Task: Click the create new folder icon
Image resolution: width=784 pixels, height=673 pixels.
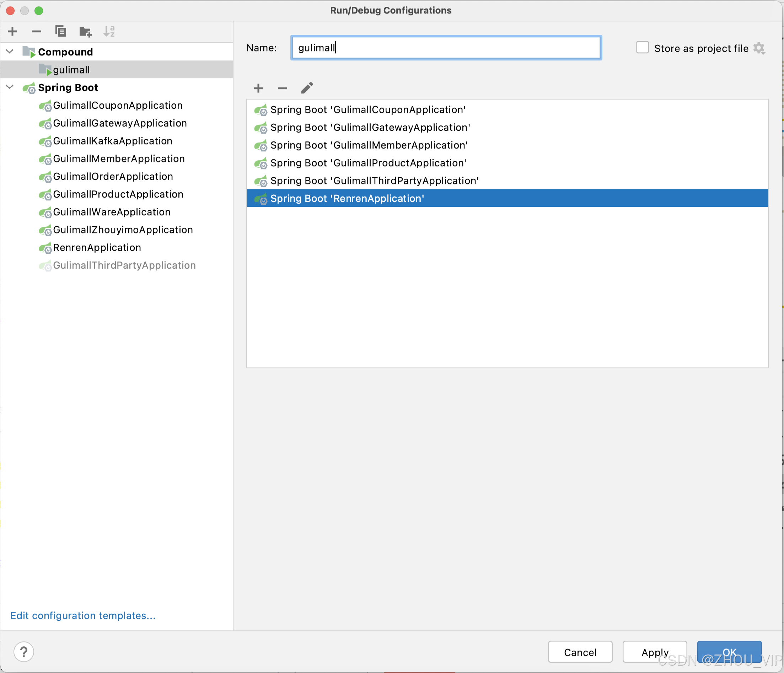Action: 85,31
